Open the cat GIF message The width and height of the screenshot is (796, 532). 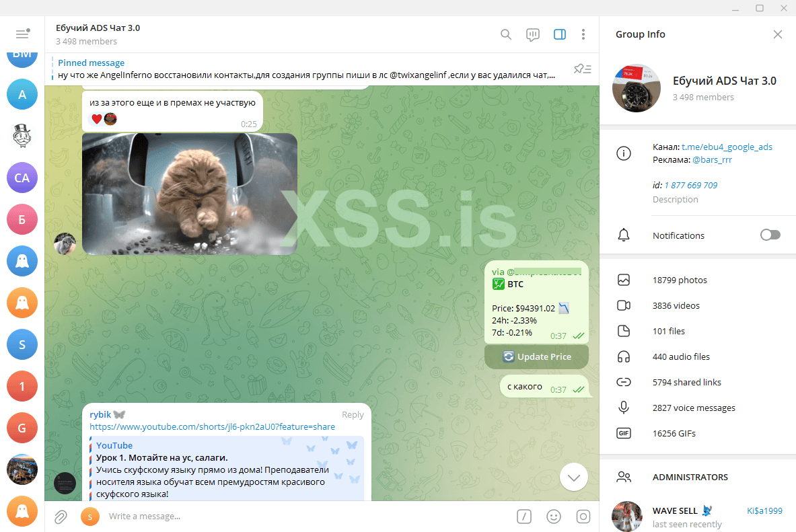pos(189,194)
